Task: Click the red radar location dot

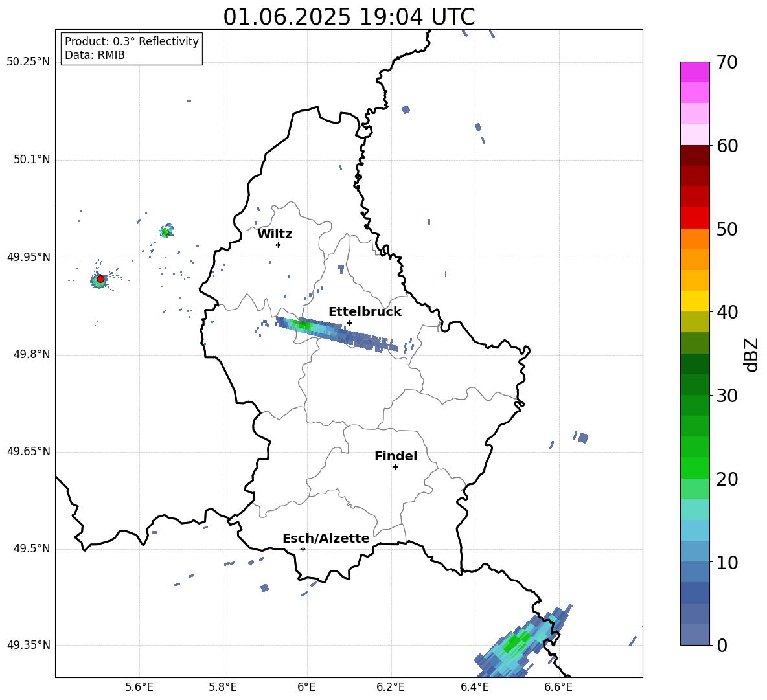Action: pyautogui.click(x=100, y=279)
